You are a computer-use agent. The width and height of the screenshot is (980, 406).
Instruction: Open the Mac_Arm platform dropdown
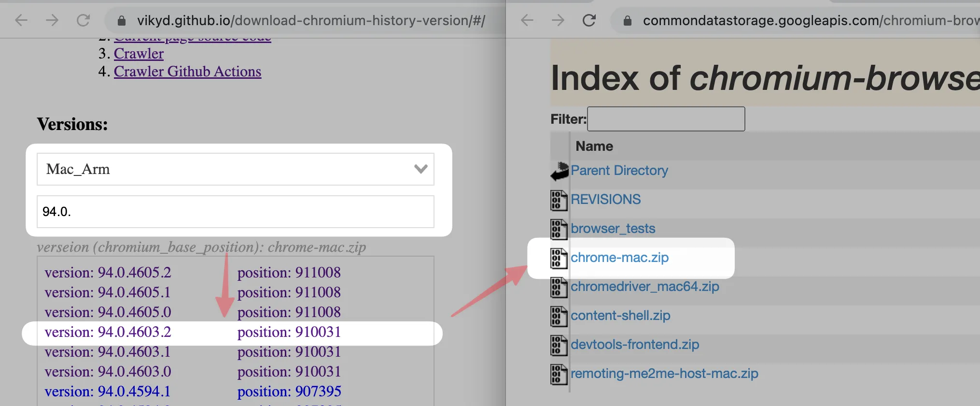[x=235, y=169]
